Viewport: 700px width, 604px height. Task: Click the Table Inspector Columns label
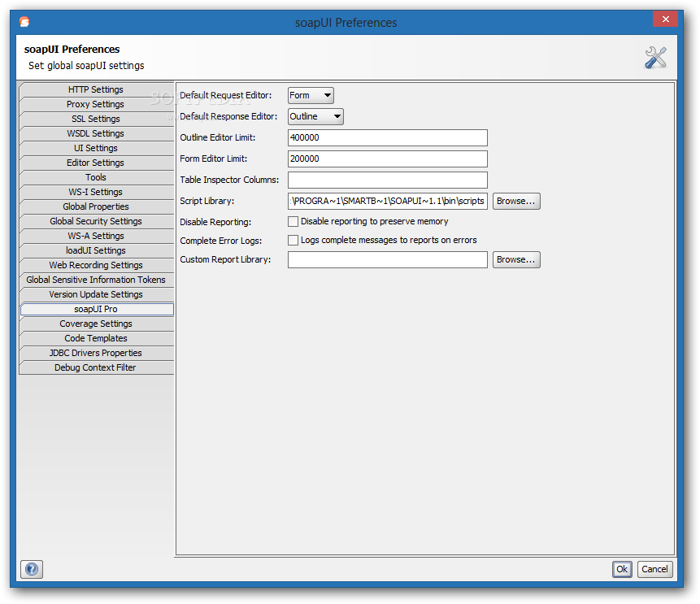click(229, 180)
